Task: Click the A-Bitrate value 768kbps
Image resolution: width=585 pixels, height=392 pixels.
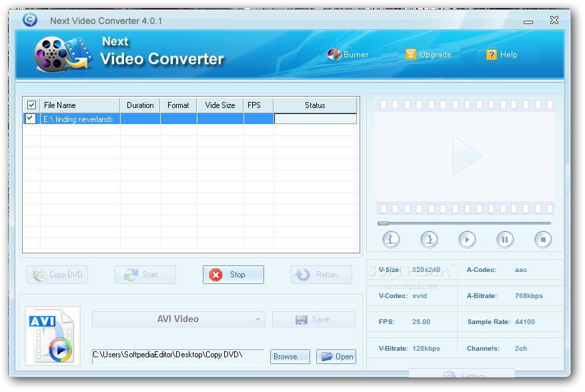Action: click(x=529, y=296)
